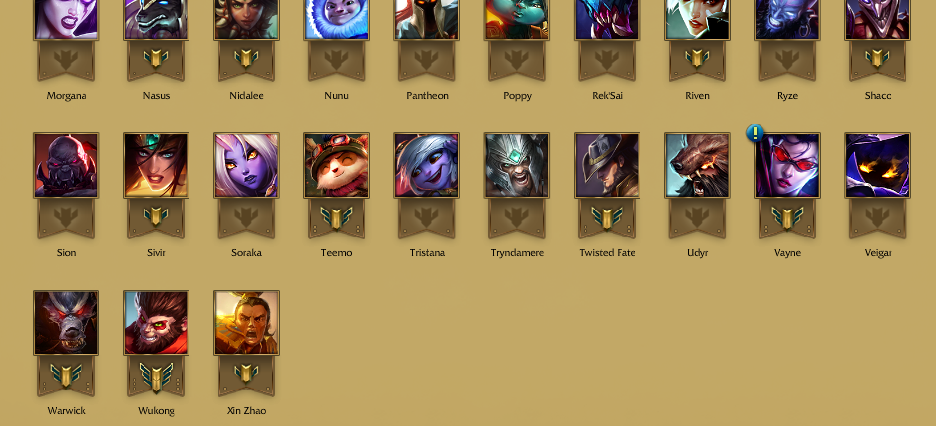
Task: Click Wukong's mastery emblem badge
Action: tap(156, 377)
